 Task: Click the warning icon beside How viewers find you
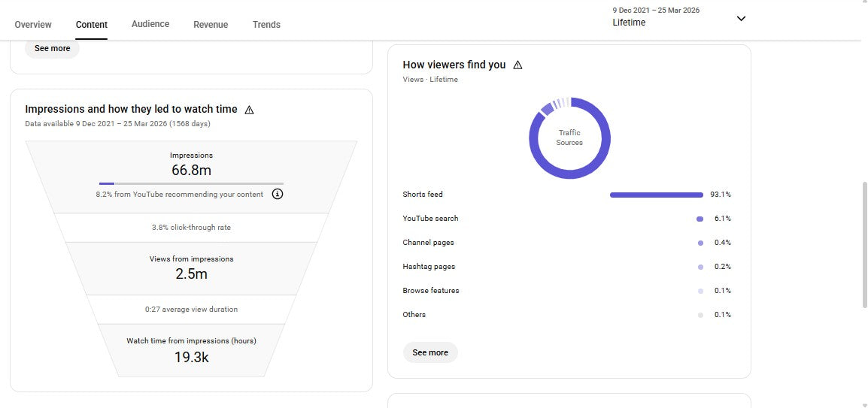click(x=517, y=65)
